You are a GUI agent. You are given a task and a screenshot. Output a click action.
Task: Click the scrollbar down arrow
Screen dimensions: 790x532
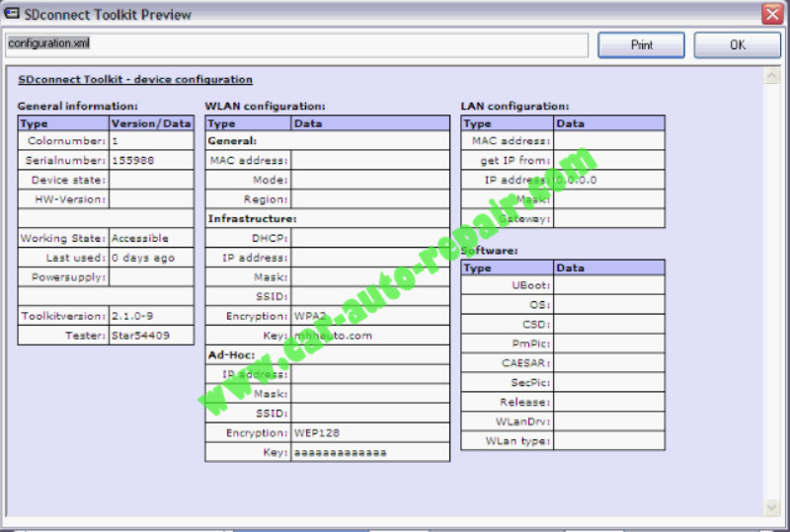tap(771, 507)
